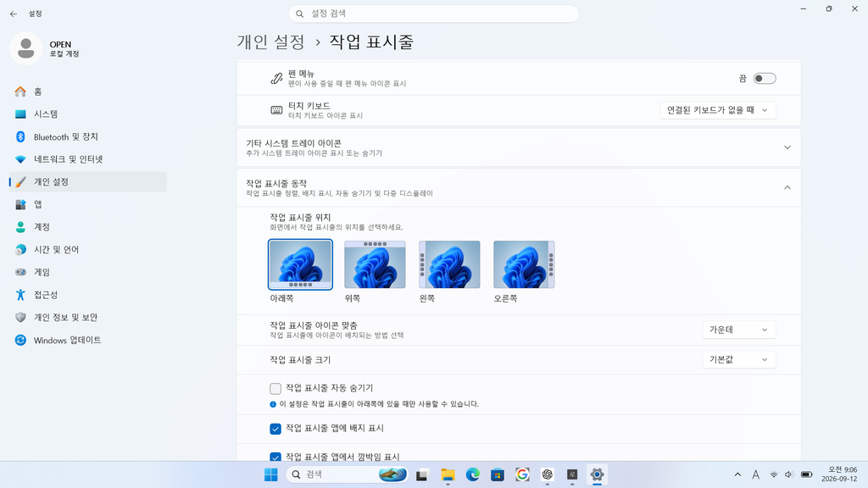Click the 설정 검색 search field
Image resolution: width=868 pixels, height=488 pixels.
pos(433,14)
